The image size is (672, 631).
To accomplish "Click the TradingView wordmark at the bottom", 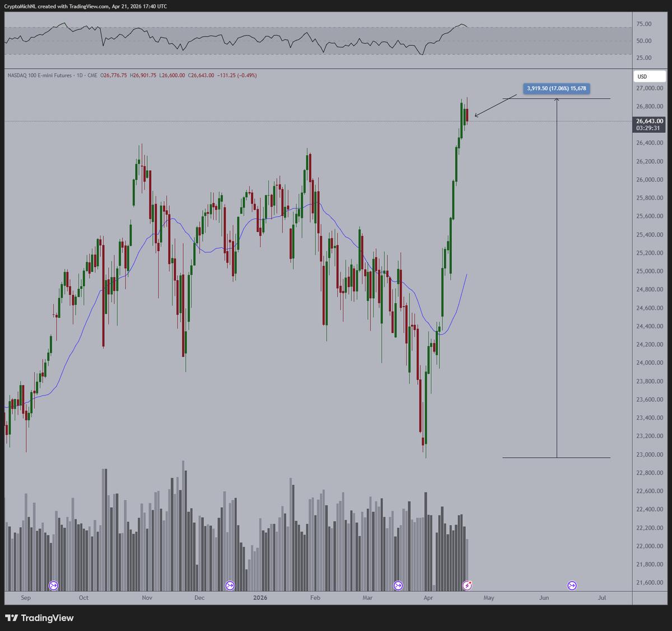I will click(x=48, y=618).
